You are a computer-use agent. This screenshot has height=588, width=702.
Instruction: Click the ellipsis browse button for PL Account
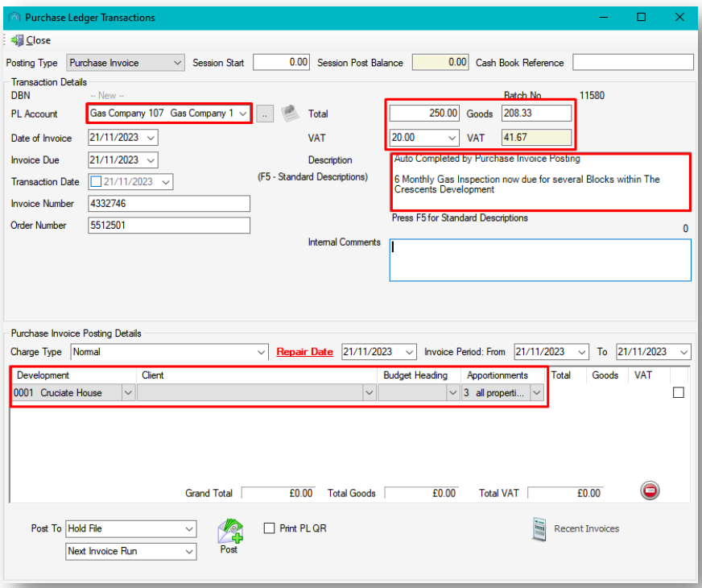pos(266,114)
